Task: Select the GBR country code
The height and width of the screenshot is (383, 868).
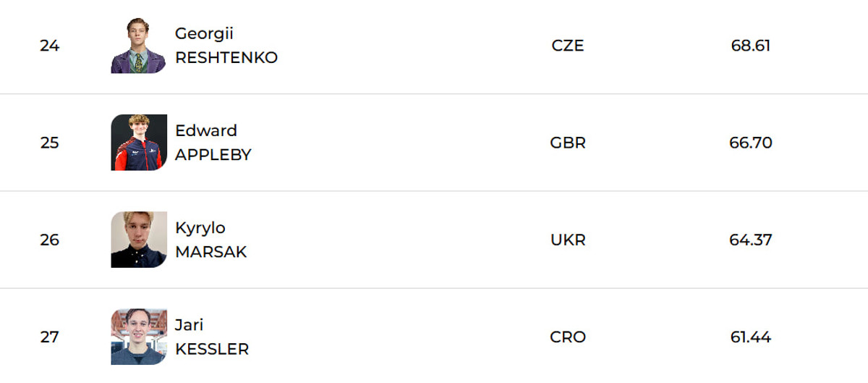Action: pos(567,143)
